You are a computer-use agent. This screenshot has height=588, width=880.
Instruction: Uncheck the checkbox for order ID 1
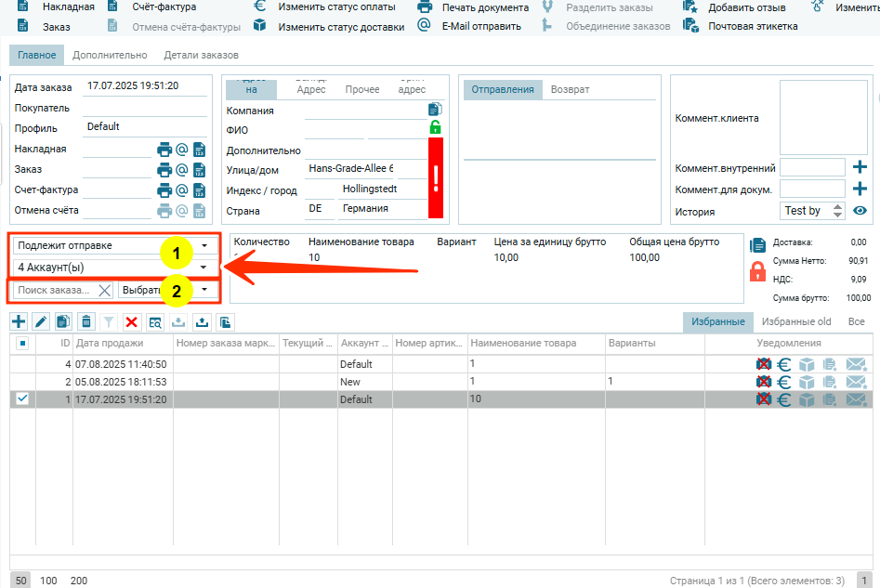click(x=22, y=399)
